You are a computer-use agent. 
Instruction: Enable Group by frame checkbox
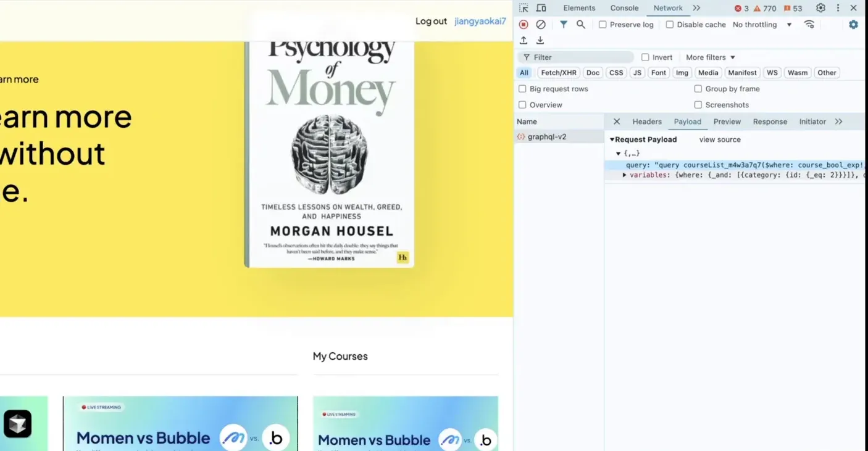[698, 89]
